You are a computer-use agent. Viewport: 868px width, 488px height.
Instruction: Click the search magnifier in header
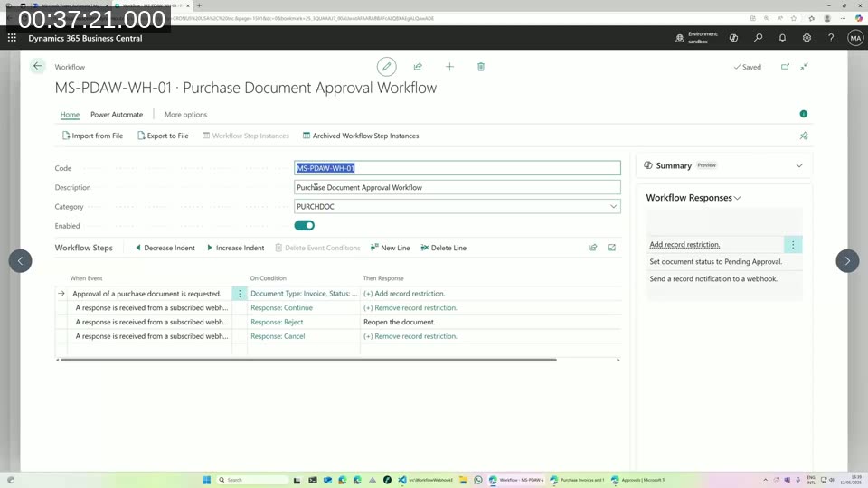[x=758, y=38]
